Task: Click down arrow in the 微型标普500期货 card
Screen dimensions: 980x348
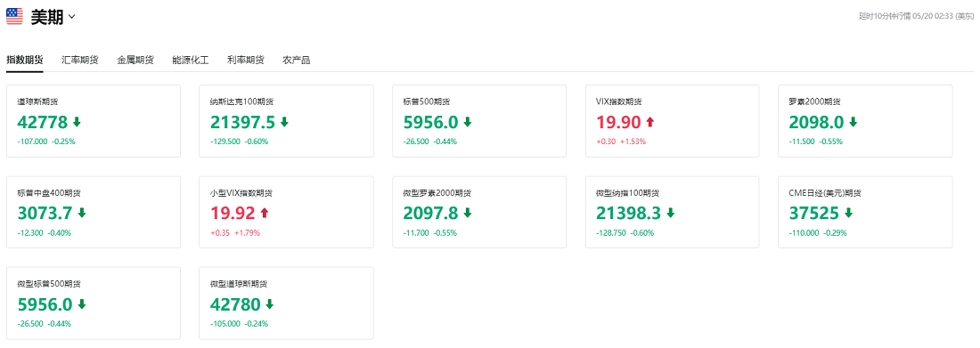Action: tap(82, 304)
